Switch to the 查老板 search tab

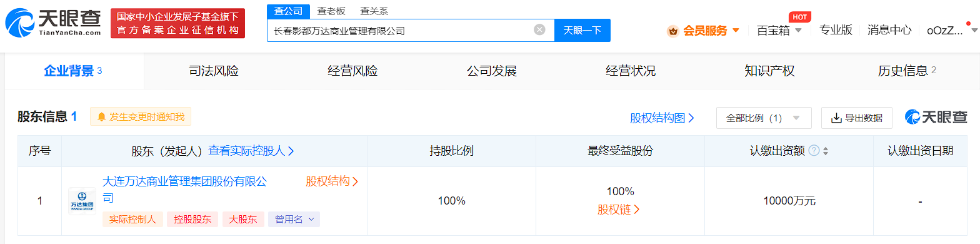pos(331,11)
